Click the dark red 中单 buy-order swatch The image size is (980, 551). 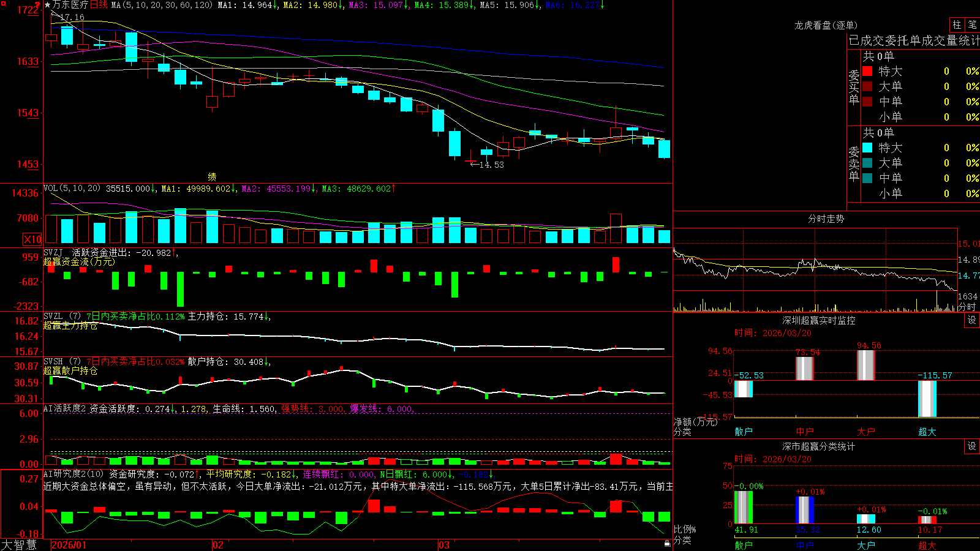(x=867, y=102)
